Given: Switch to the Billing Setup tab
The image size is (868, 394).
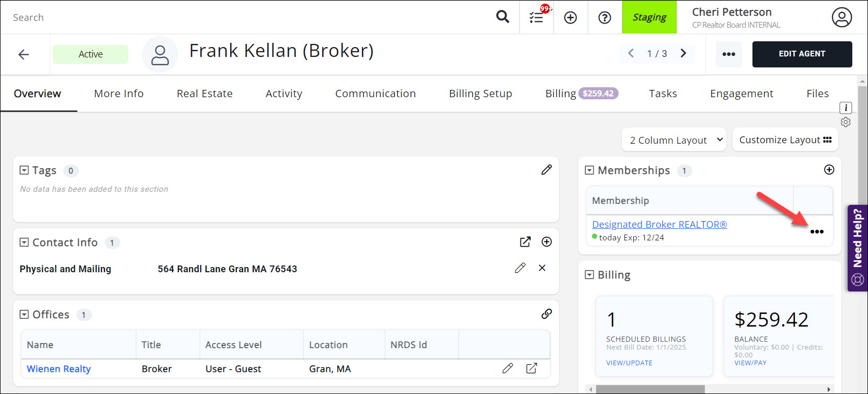Looking at the screenshot, I should 480,94.
